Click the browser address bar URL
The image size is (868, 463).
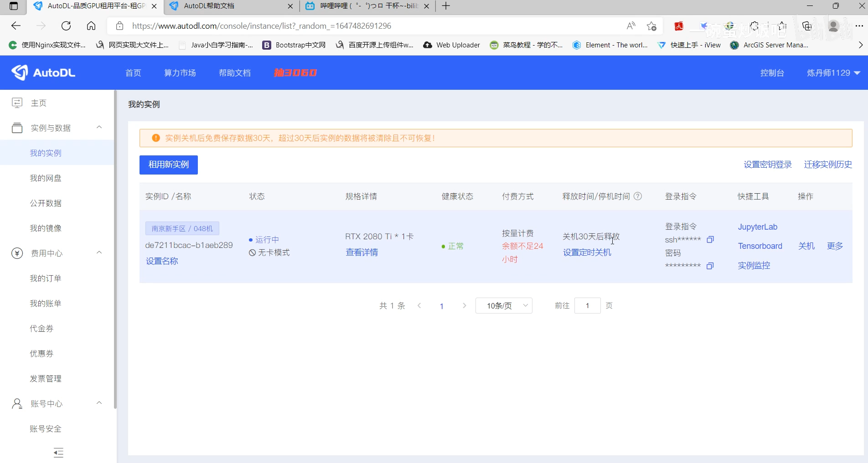click(x=262, y=26)
